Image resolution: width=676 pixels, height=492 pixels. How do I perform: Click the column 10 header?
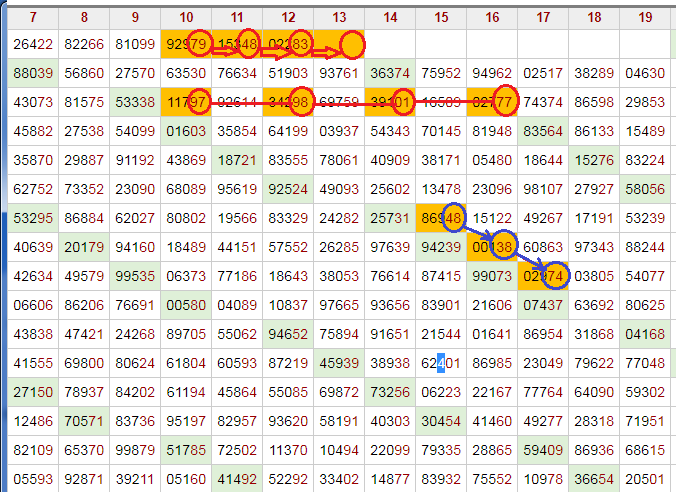[x=186, y=17]
